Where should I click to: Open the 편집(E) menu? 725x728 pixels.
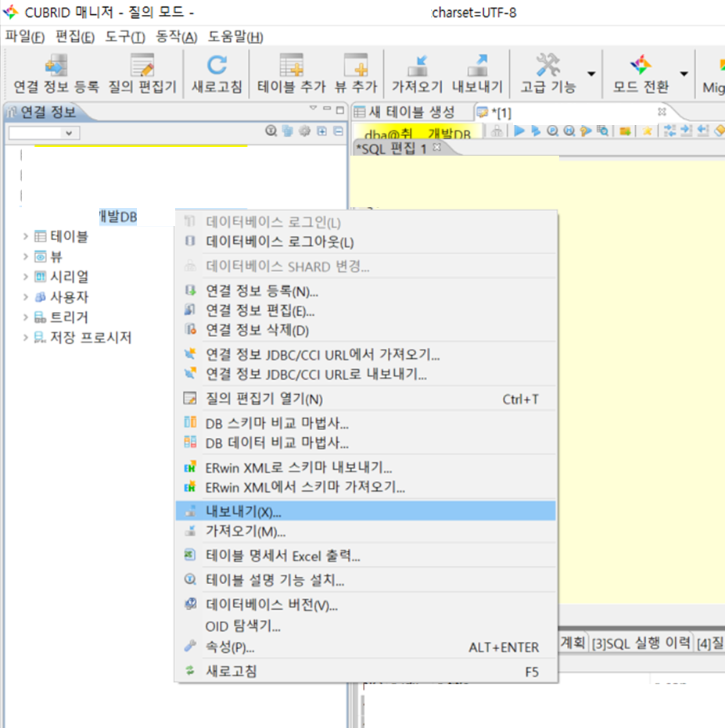click(x=75, y=36)
